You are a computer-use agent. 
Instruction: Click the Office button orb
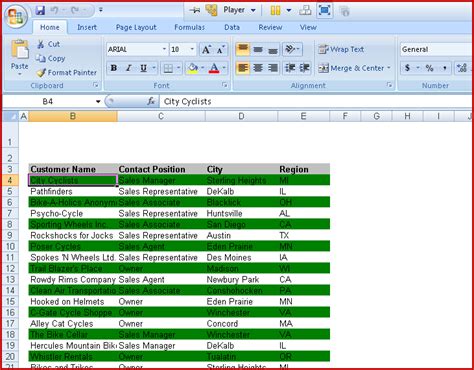tap(16, 16)
